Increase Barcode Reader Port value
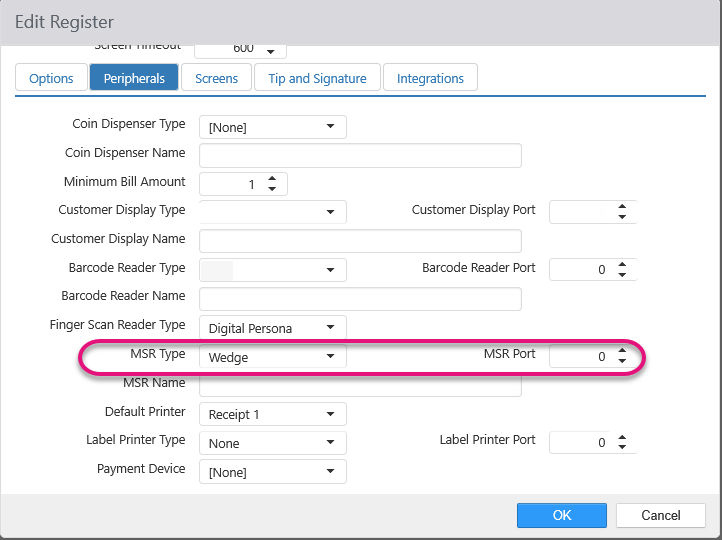The height and width of the screenshot is (540, 722). coord(622,264)
